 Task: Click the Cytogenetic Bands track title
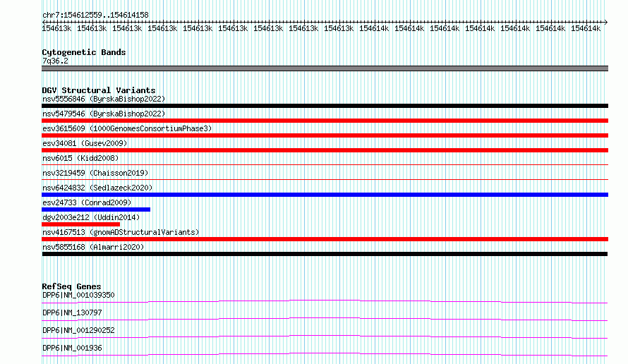pyautogui.click(x=84, y=52)
